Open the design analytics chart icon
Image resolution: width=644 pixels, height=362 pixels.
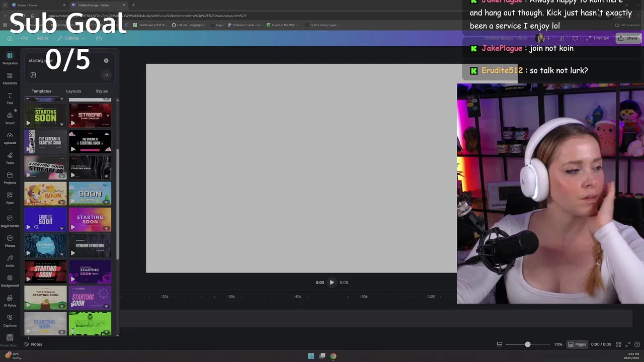tap(561, 38)
